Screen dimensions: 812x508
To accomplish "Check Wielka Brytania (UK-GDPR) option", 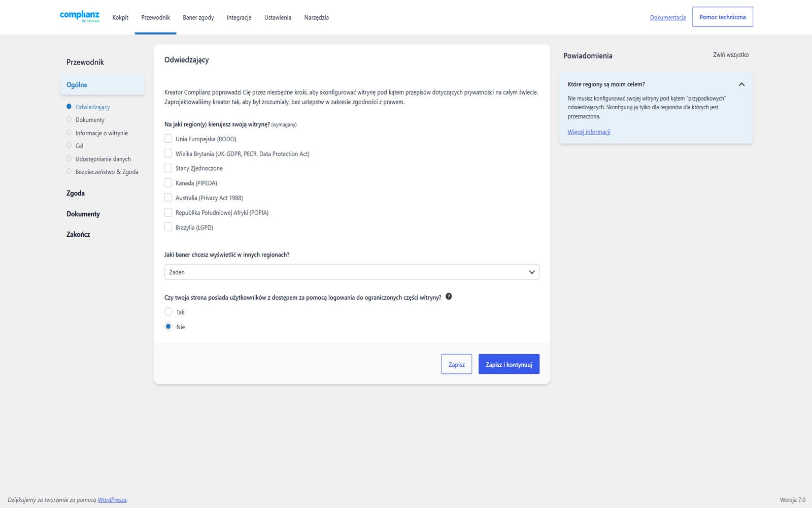I will click(x=168, y=153).
